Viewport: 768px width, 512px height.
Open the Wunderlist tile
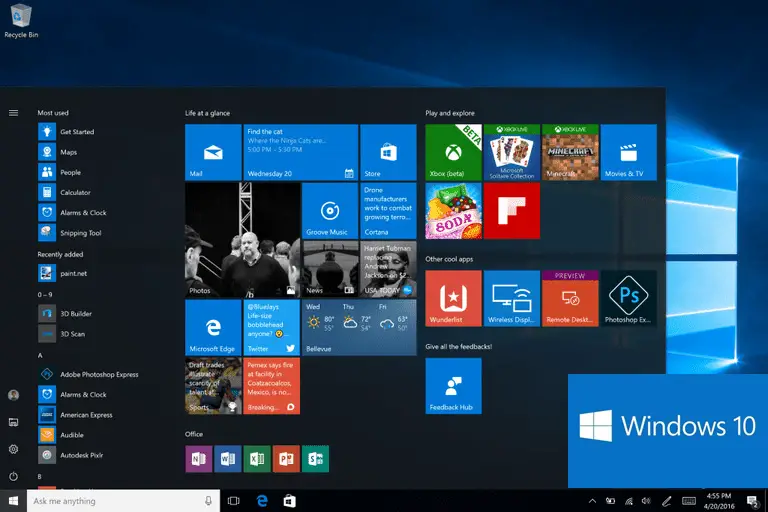pos(453,298)
